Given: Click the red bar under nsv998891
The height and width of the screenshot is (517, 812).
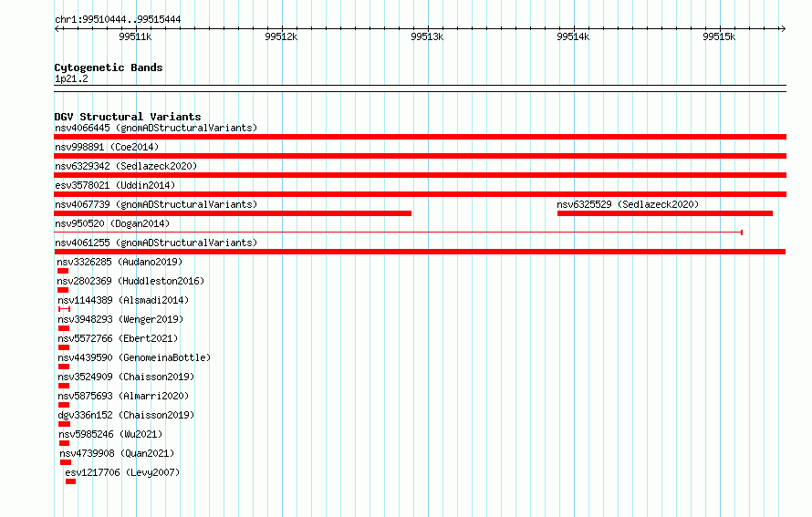Looking at the screenshot, I should pyautogui.click(x=420, y=156).
